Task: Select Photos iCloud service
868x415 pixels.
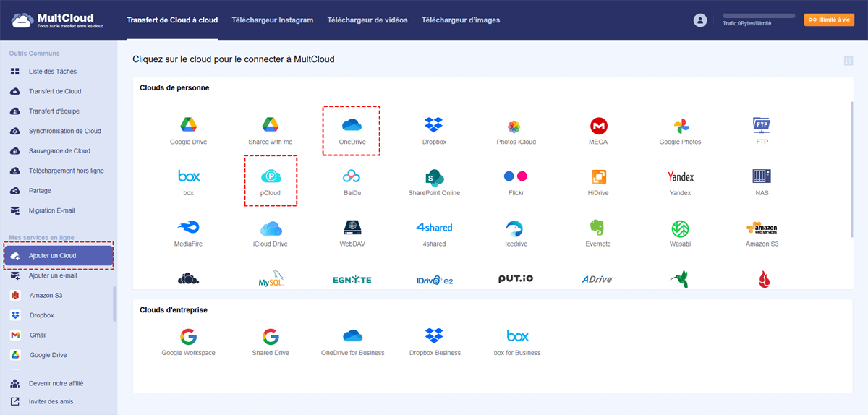Action: (x=516, y=131)
